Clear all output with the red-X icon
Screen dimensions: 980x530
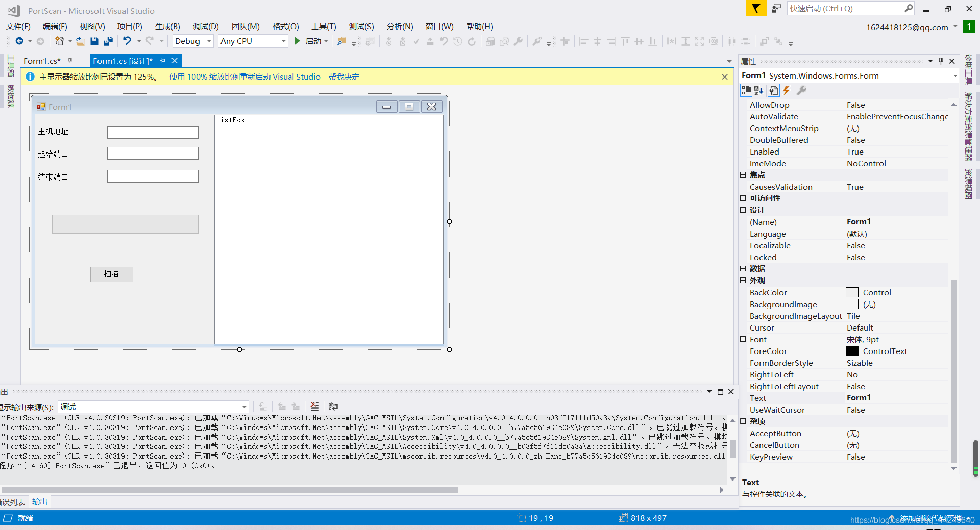tap(315, 407)
